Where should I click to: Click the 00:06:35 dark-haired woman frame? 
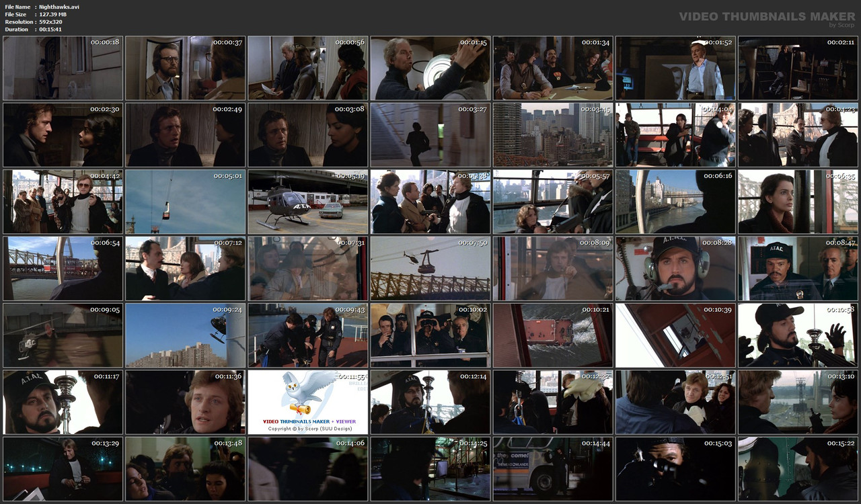798,202
